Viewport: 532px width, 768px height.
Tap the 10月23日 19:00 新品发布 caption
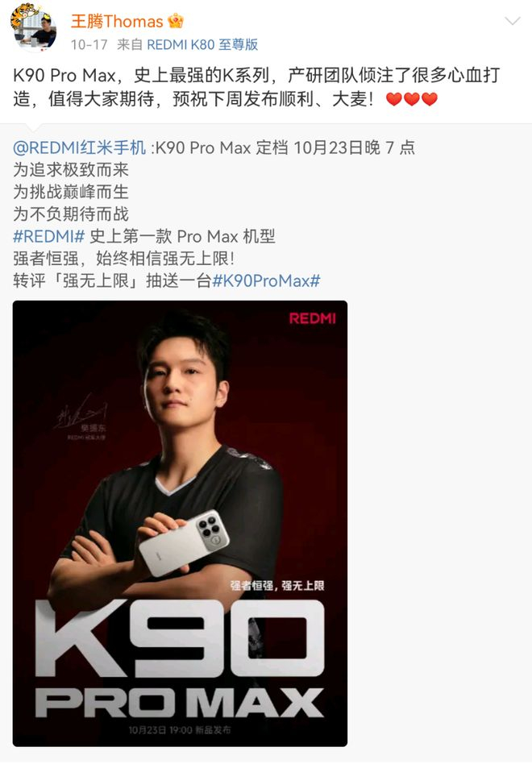pos(179,730)
